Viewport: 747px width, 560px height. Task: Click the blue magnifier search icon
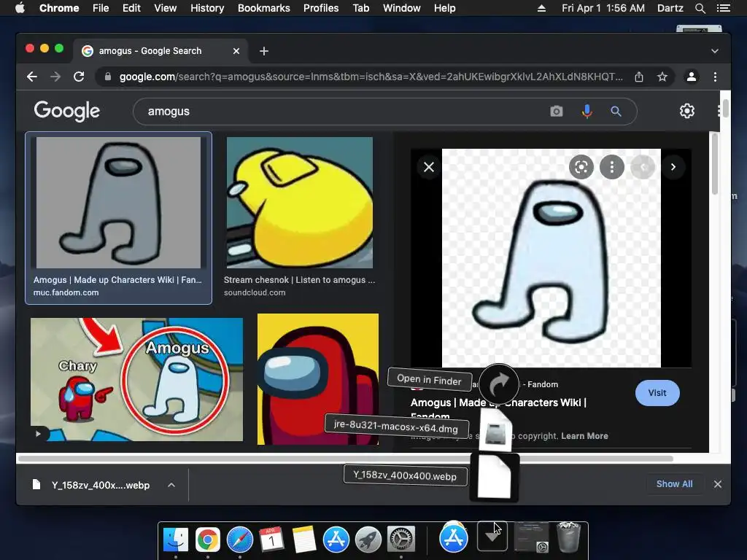pos(616,112)
